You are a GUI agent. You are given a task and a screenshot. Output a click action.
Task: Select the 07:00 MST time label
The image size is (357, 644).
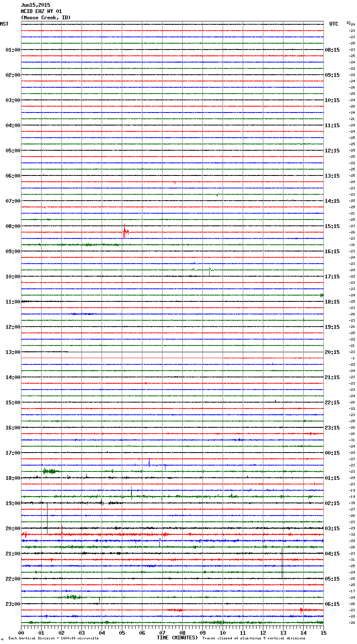(13, 201)
